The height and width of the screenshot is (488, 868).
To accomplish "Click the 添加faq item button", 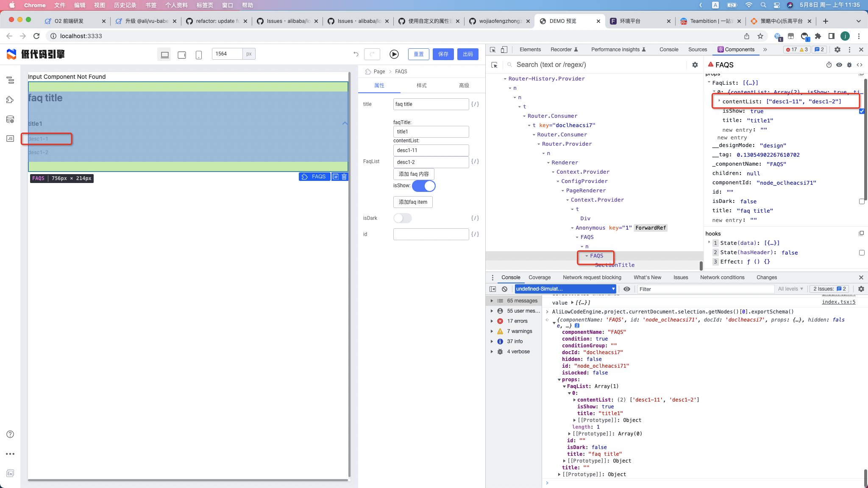I will coord(413,202).
